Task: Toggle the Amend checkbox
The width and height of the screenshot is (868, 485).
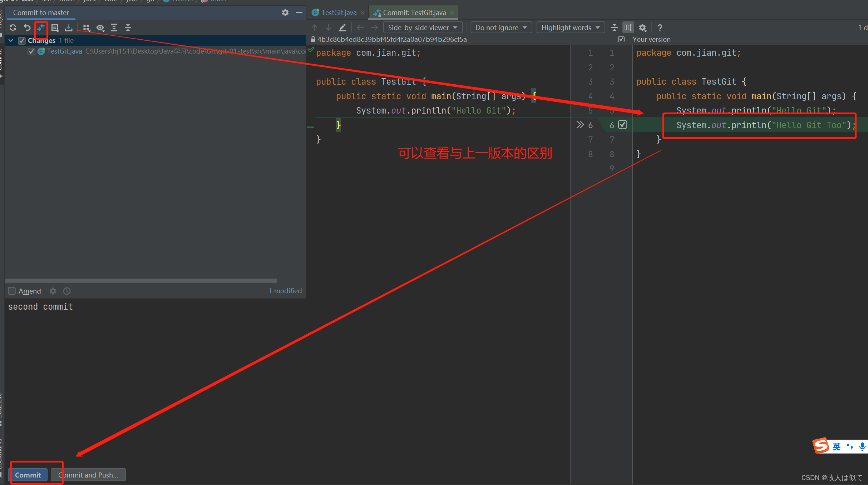Action: [x=12, y=291]
